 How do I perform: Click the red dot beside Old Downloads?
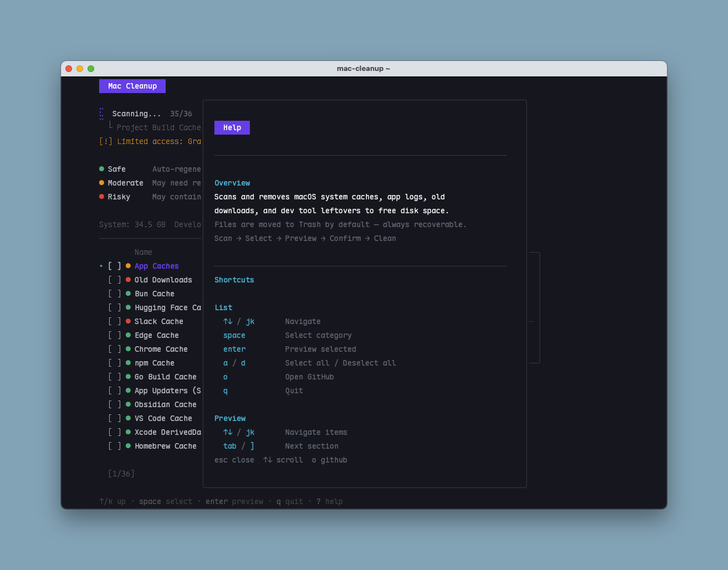(x=128, y=280)
